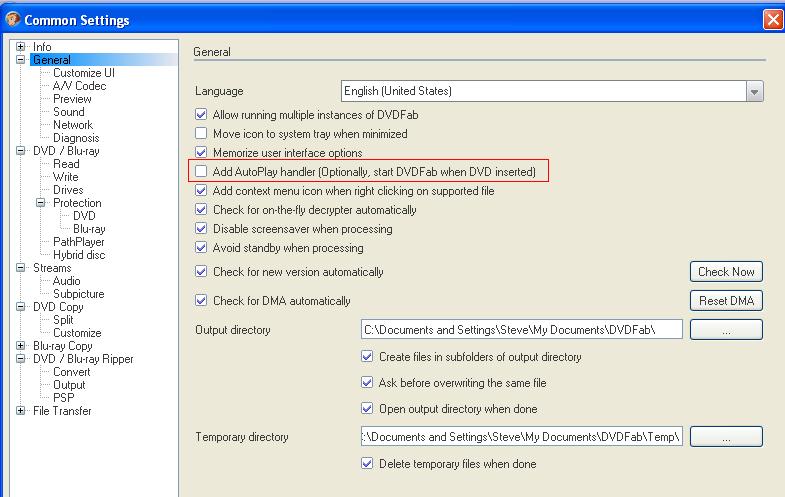Image resolution: width=785 pixels, height=497 pixels.
Task: Open the Language dropdown arrow
Action: click(754, 91)
